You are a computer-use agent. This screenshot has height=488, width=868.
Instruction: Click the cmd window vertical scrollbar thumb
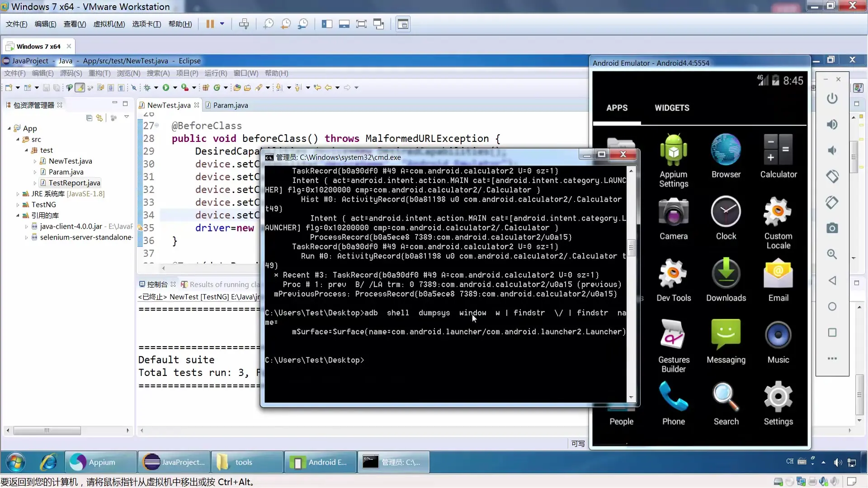pos(631,248)
